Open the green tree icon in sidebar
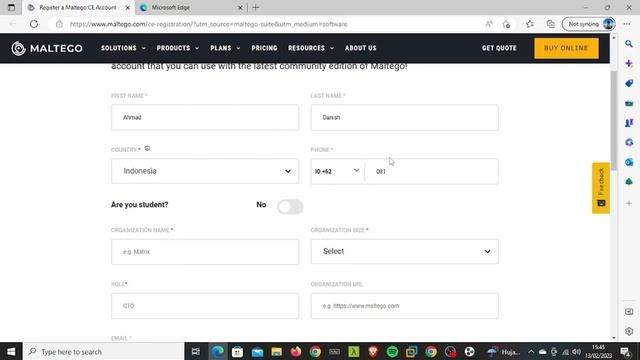Viewport: 640px width, 360px height. tap(629, 182)
